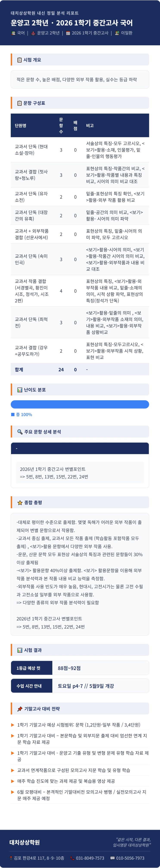
Task: Click the school icon beside 운양고 2학년
Action: click(33, 33)
